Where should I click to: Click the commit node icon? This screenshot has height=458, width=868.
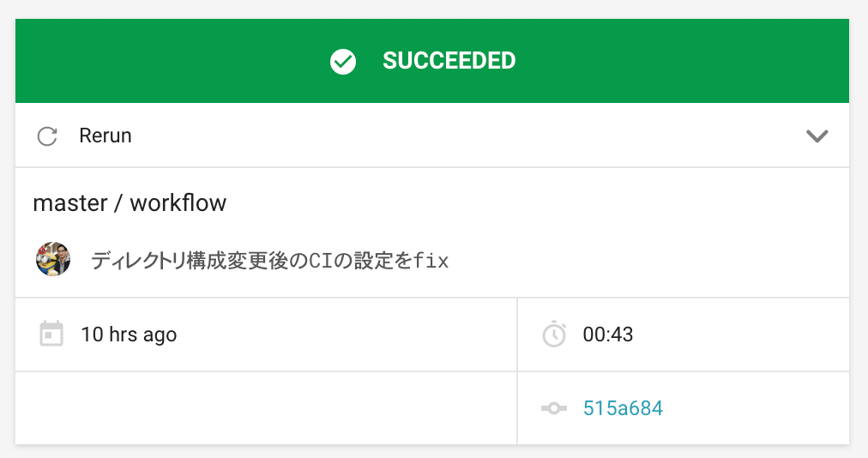click(x=554, y=408)
